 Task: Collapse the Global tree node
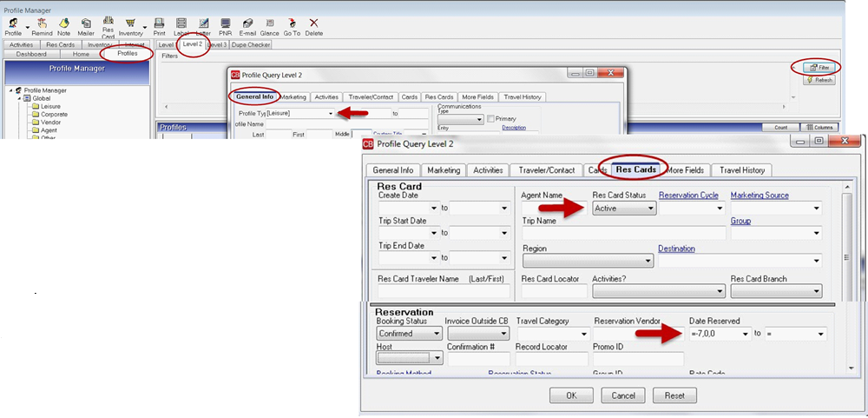point(19,98)
